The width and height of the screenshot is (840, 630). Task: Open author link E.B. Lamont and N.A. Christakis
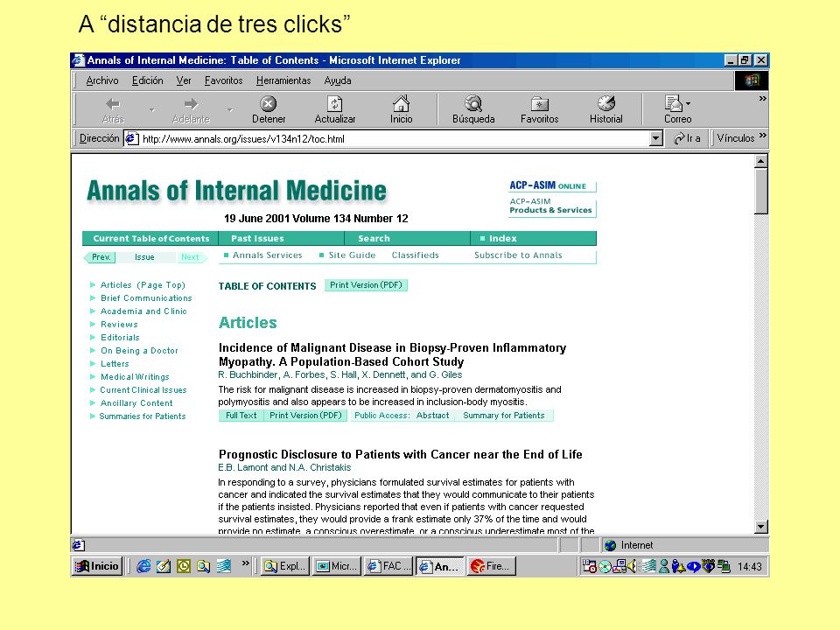pos(284,467)
